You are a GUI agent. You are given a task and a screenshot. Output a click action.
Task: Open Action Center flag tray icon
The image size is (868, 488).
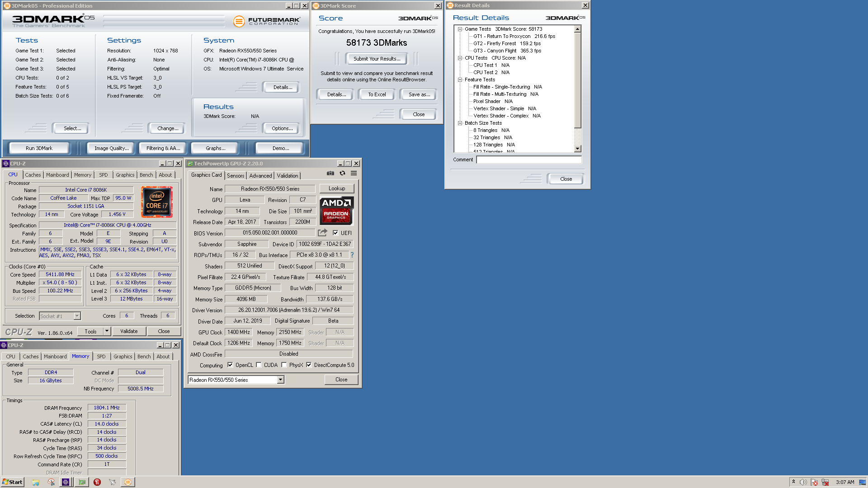pyautogui.click(x=814, y=482)
